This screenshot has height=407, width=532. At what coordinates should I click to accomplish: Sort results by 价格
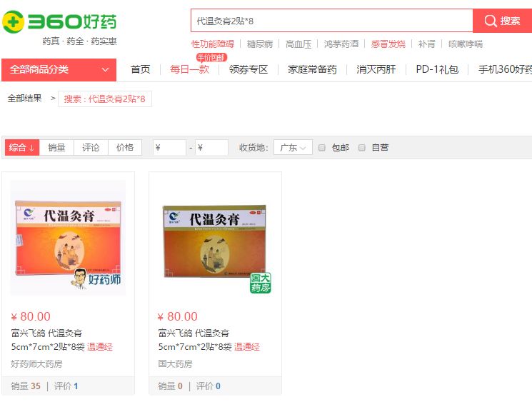[125, 148]
